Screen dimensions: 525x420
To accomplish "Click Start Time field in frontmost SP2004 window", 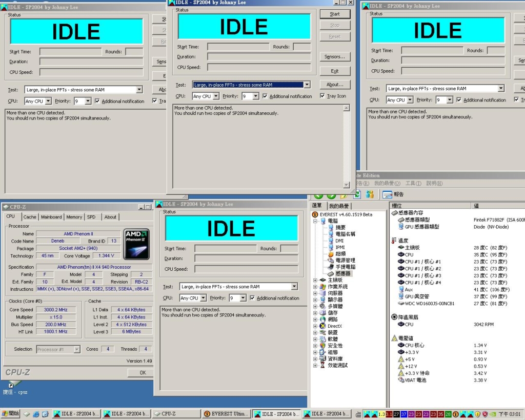I will click(x=238, y=47).
